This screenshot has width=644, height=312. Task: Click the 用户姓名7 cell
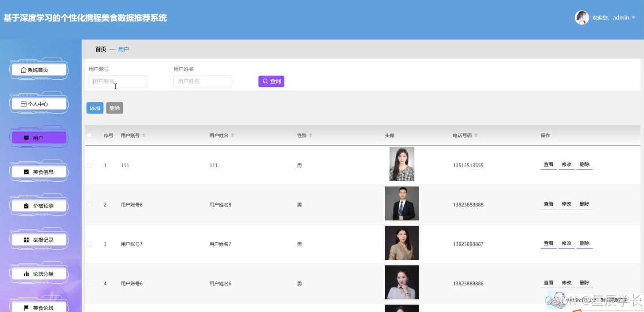220,244
